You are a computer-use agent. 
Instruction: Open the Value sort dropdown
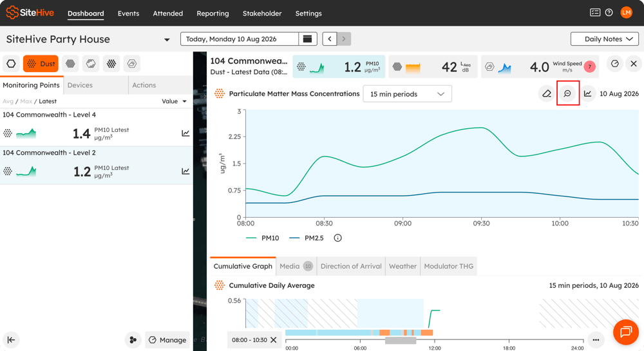(x=174, y=101)
